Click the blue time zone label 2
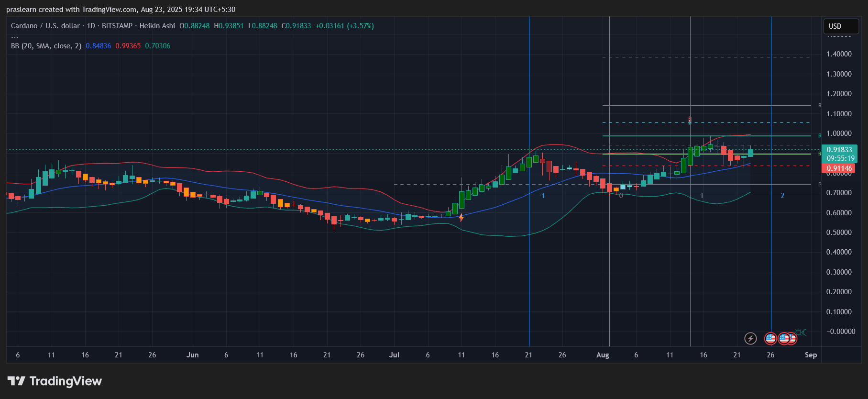 [x=782, y=196]
